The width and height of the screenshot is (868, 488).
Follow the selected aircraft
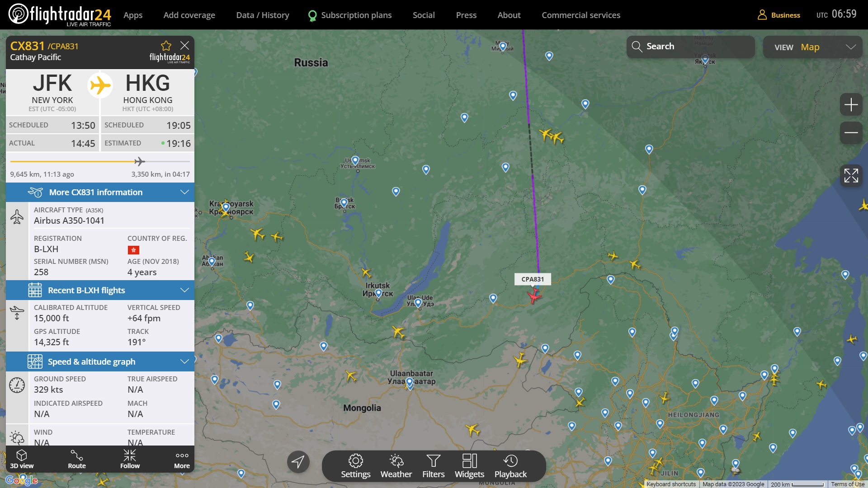130,459
